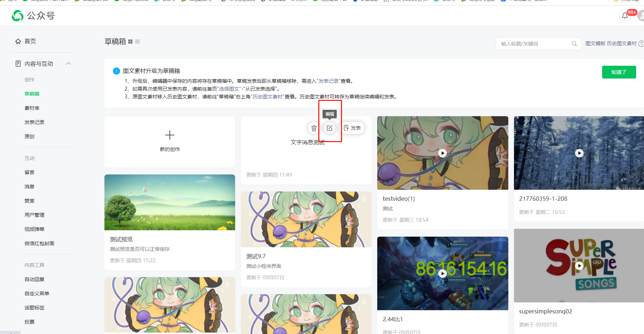The height and width of the screenshot is (334, 644).
Task: Open 微信红包封面 in the sidebar
Action: point(39,243)
